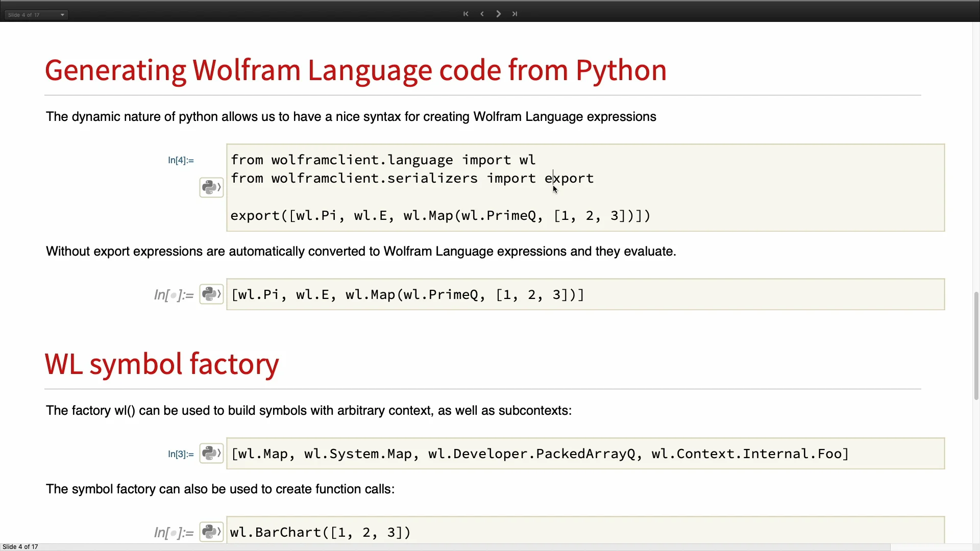Click Python icon beside BarChart cell
The width and height of the screenshot is (980, 551).
click(x=211, y=532)
